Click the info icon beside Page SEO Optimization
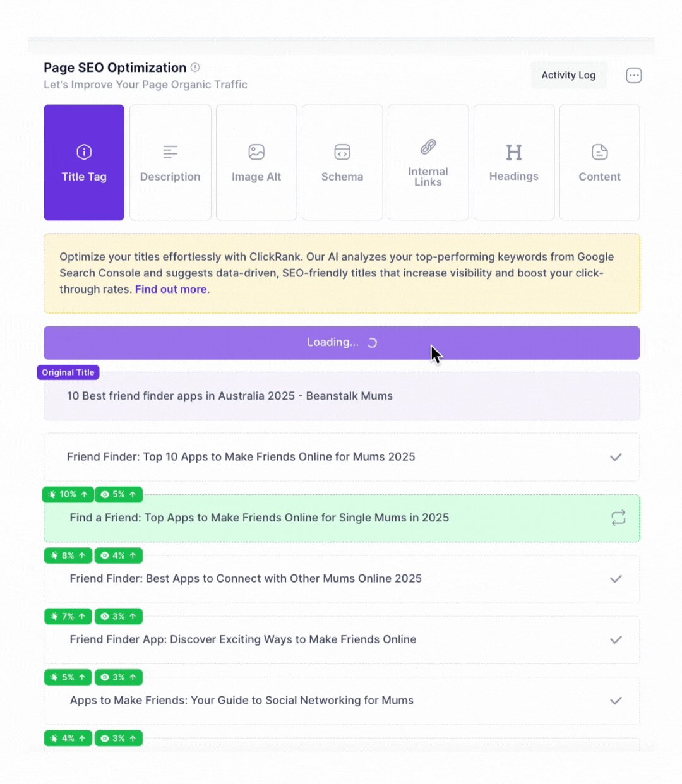Viewport: 682px width, 784px height. tap(195, 68)
